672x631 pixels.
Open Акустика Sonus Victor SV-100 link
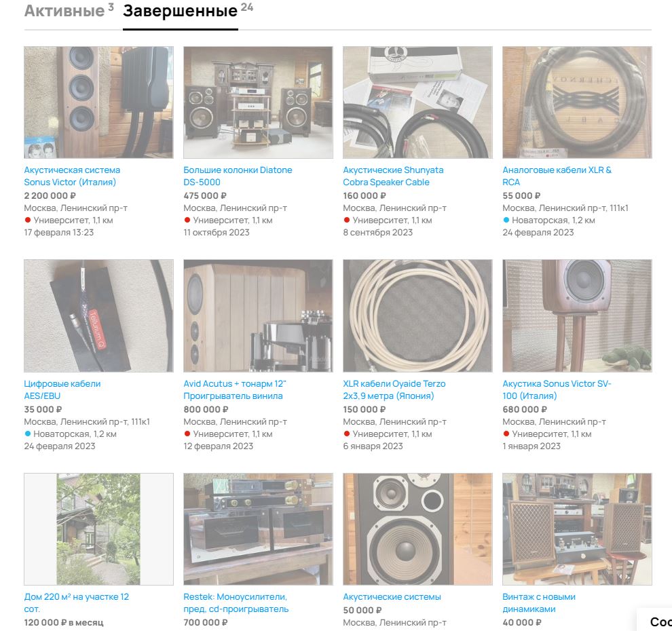click(x=557, y=390)
